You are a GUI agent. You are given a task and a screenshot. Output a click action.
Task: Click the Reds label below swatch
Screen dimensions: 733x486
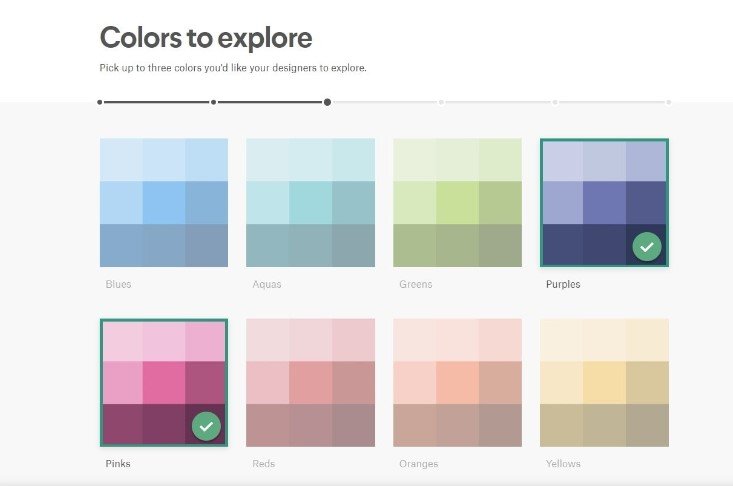click(265, 464)
